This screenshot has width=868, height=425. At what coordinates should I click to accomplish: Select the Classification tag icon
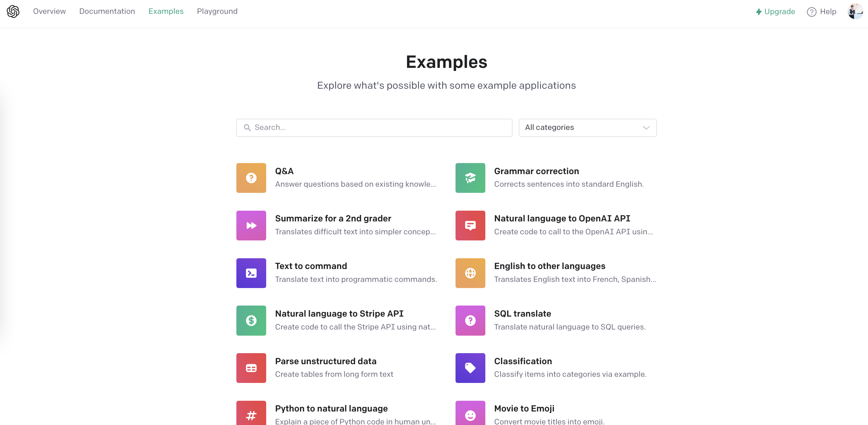tap(470, 368)
